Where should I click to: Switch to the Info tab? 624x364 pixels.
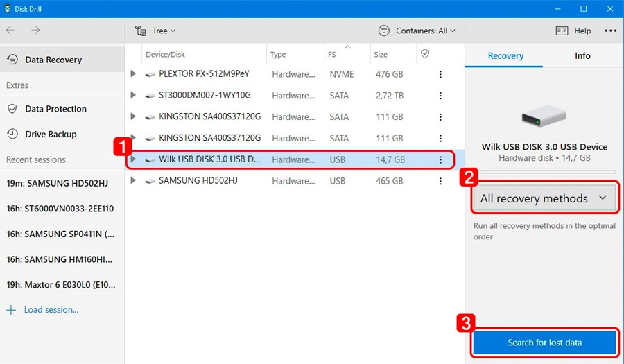(582, 55)
